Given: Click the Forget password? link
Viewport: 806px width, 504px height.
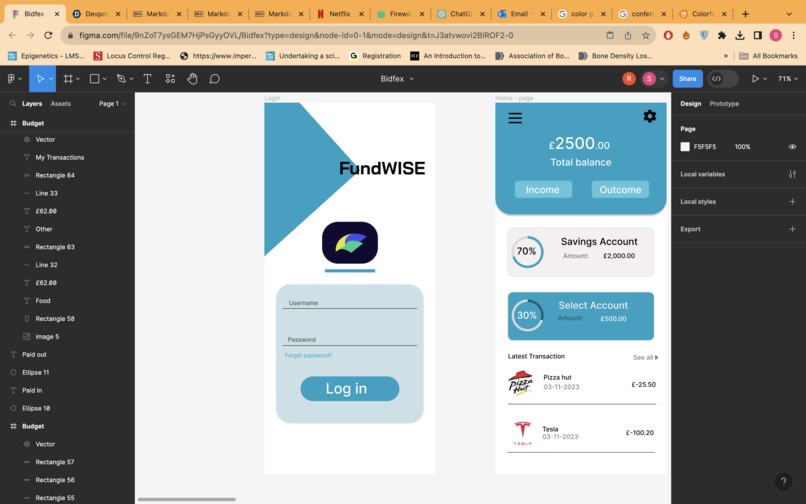Looking at the screenshot, I should click(x=308, y=355).
